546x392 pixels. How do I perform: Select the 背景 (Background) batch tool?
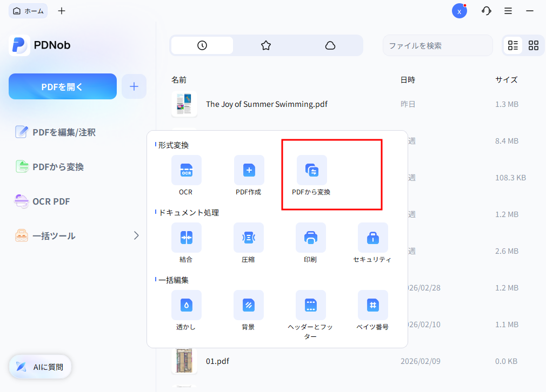[x=249, y=310]
